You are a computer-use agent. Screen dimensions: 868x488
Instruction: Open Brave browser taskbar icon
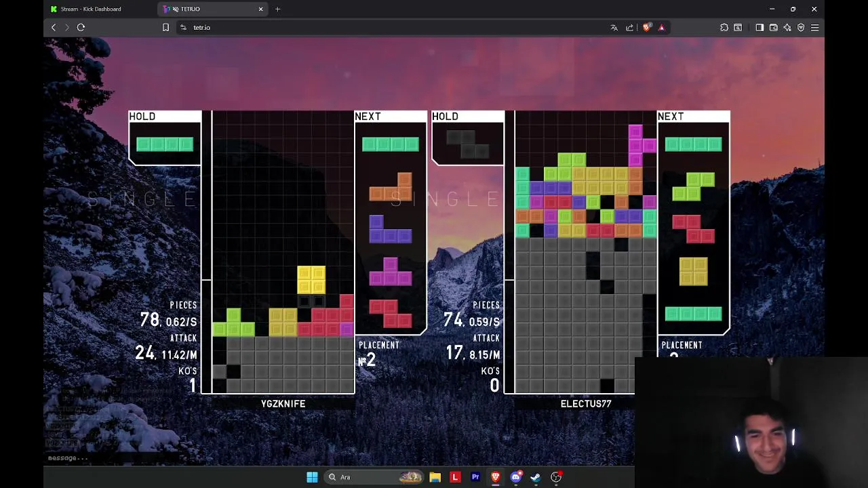click(x=496, y=477)
